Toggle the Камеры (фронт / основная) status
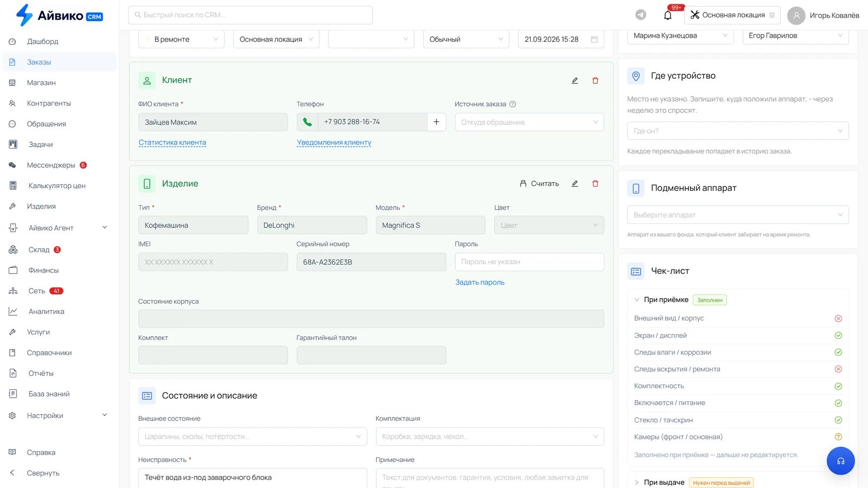The height and width of the screenshot is (488, 868). (x=838, y=437)
